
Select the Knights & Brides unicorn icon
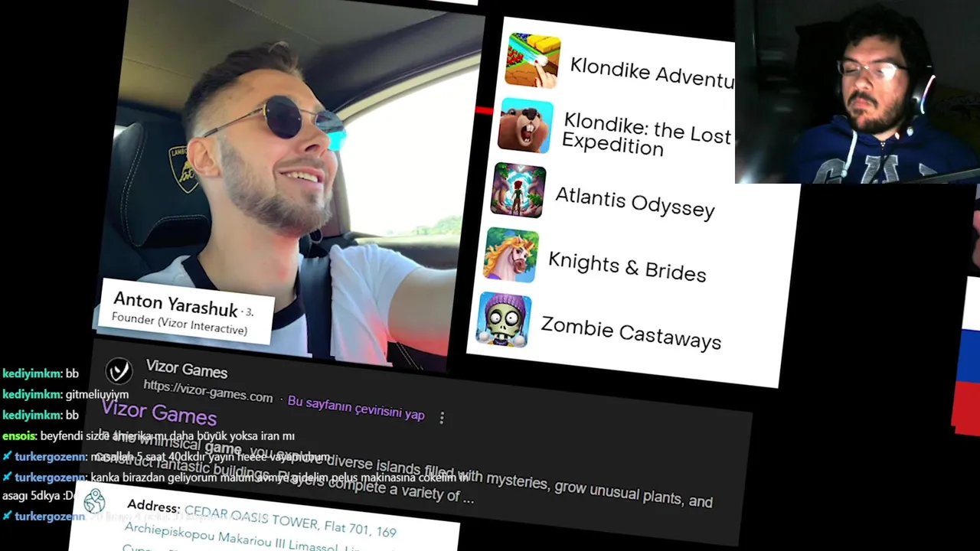tap(511, 255)
